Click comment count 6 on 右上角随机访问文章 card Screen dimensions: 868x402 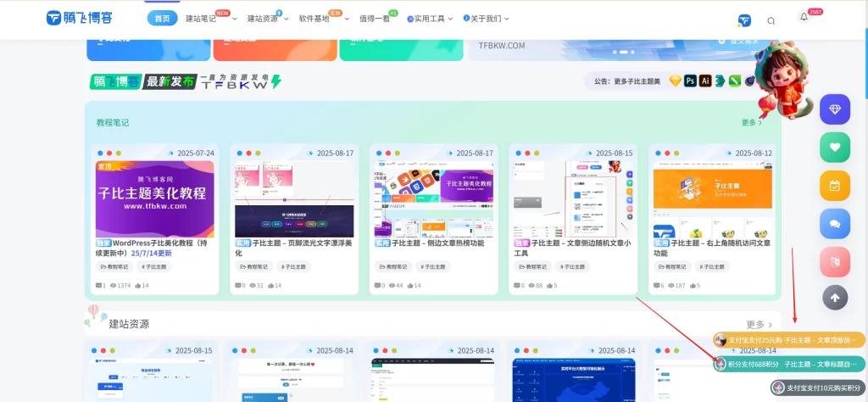click(659, 286)
